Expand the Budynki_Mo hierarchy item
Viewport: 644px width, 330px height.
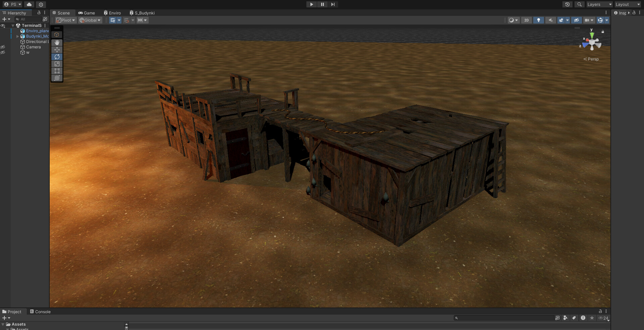[x=17, y=36]
